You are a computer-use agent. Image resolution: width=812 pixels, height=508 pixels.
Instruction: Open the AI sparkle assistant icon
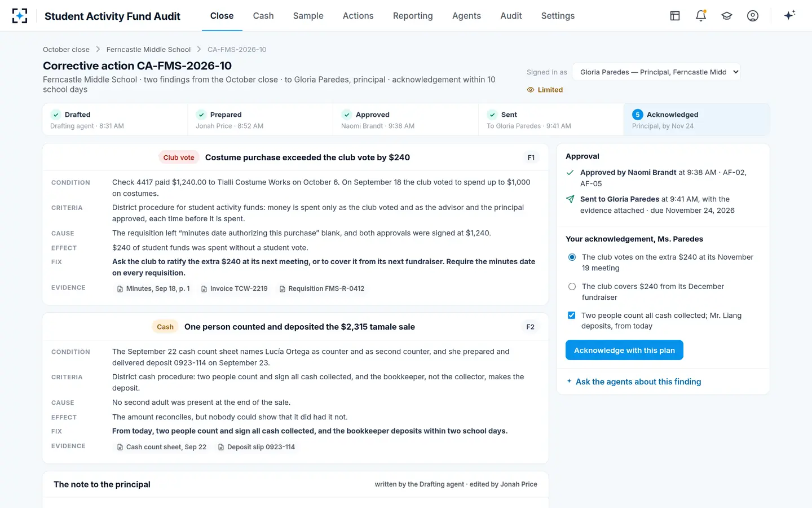(789, 15)
